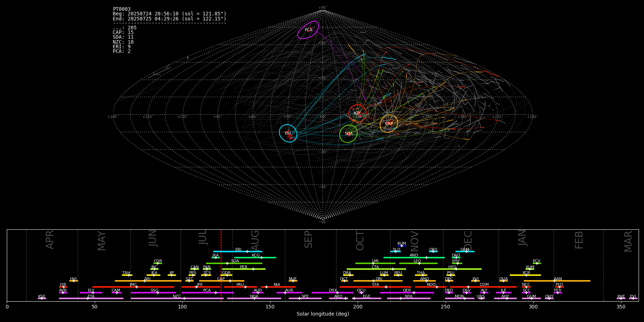Click the LYR shower label in timeline
Screen dimensions: 644x322
(x=63, y=285)
